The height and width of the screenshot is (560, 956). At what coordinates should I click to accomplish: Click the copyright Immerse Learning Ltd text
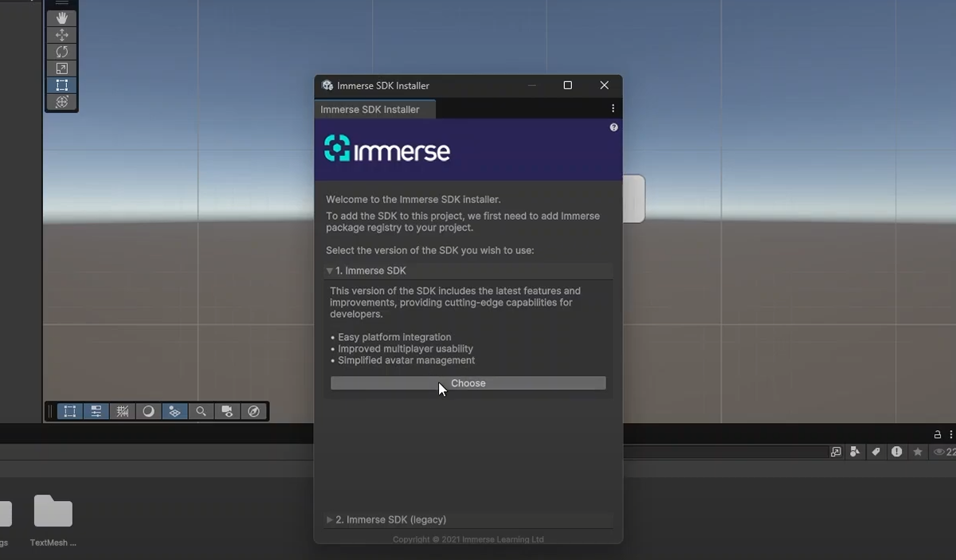point(468,539)
